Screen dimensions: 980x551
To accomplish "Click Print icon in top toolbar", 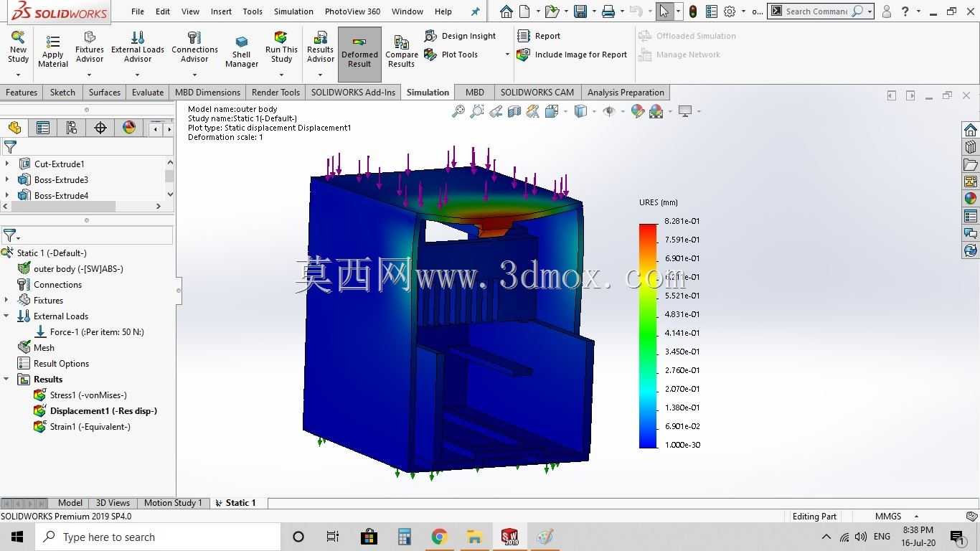I will [x=608, y=11].
